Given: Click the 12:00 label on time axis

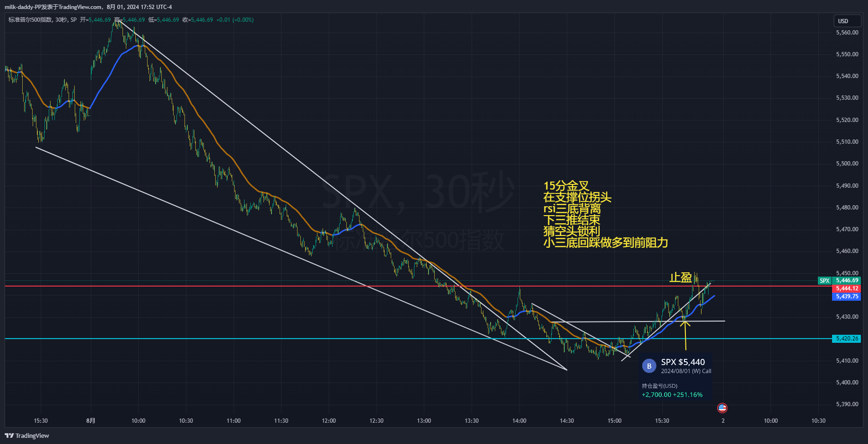Looking at the screenshot, I should pyautogui.click(x=329, y=420).
